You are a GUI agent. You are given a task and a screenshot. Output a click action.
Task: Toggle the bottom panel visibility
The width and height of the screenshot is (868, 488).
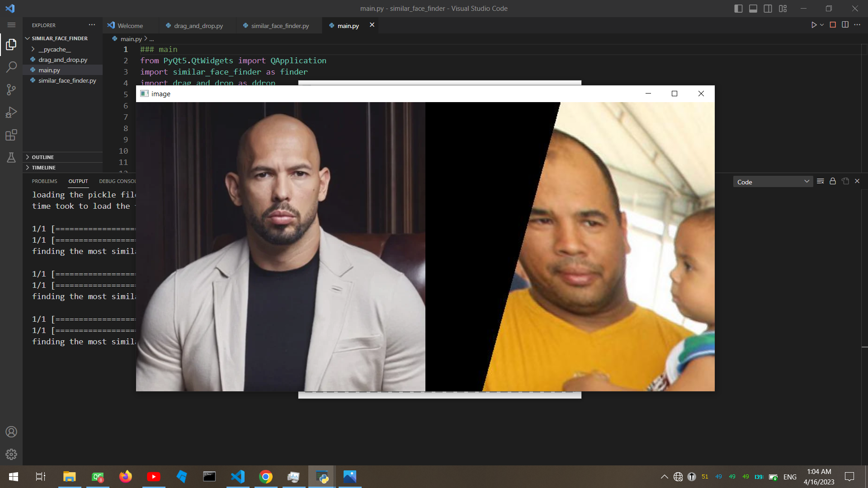pos(753,8)
